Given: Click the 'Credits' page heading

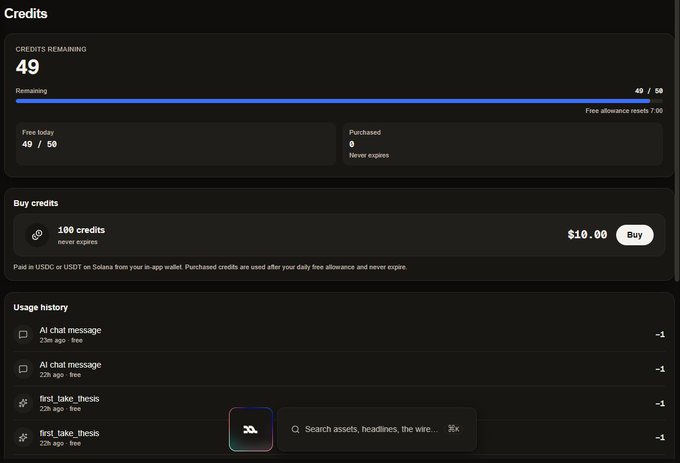Looking at the screenshot, I should tap(26, 13).
